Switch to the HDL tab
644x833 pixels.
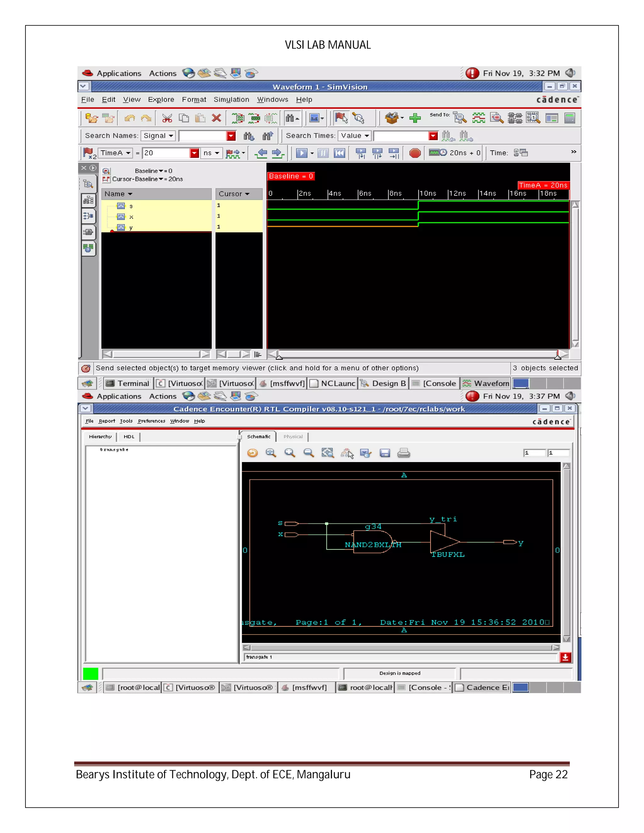tap(129, 436)
